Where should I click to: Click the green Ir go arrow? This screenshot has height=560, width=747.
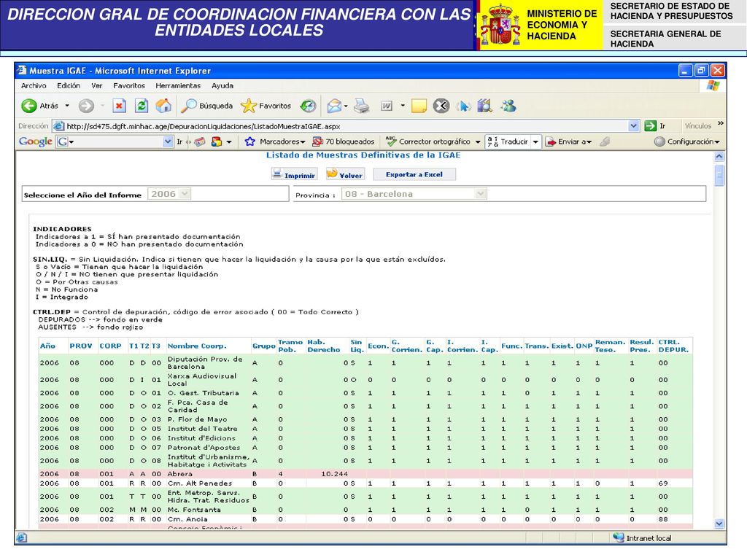tap(650, 125)
